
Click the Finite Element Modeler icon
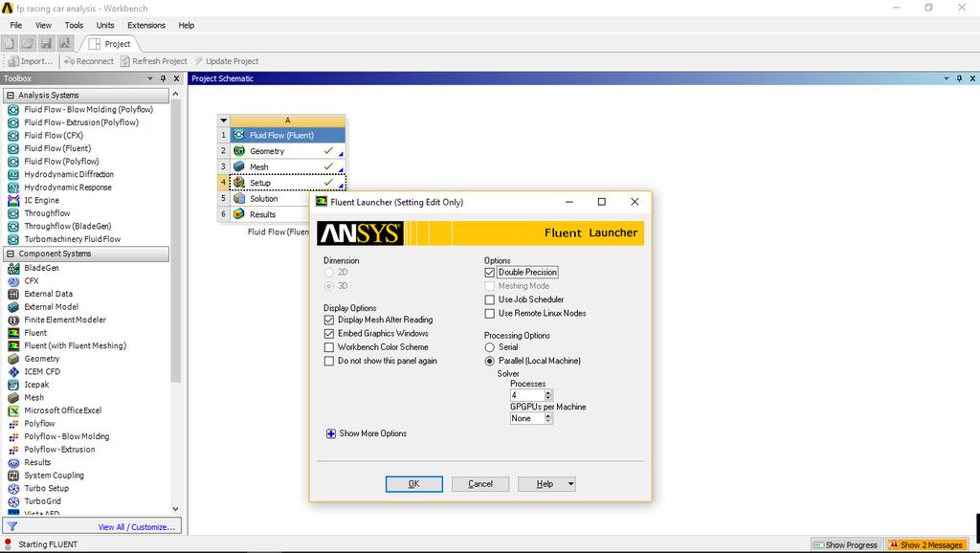13,320
